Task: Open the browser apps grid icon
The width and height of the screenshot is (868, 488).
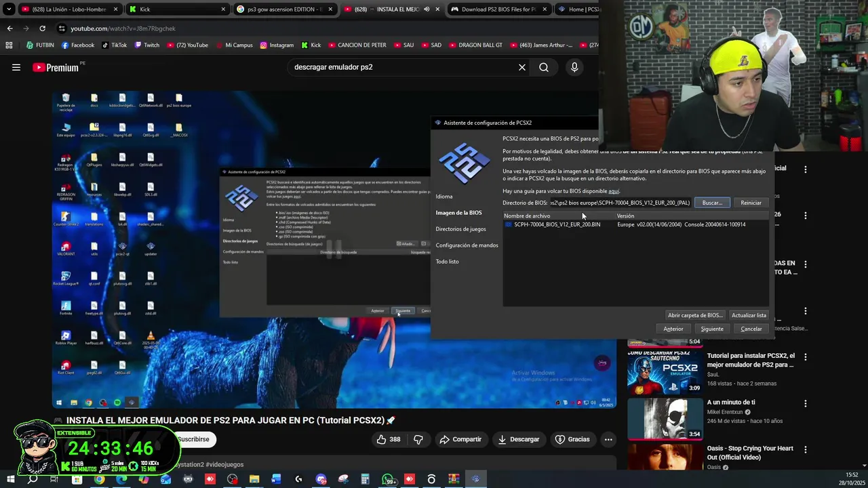Action: (x=9, y=45)
